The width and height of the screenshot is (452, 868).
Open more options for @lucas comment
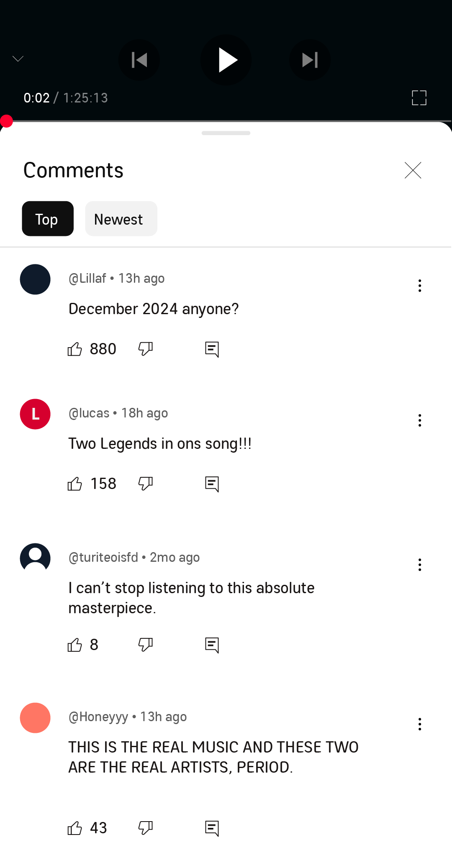(420, 420)
